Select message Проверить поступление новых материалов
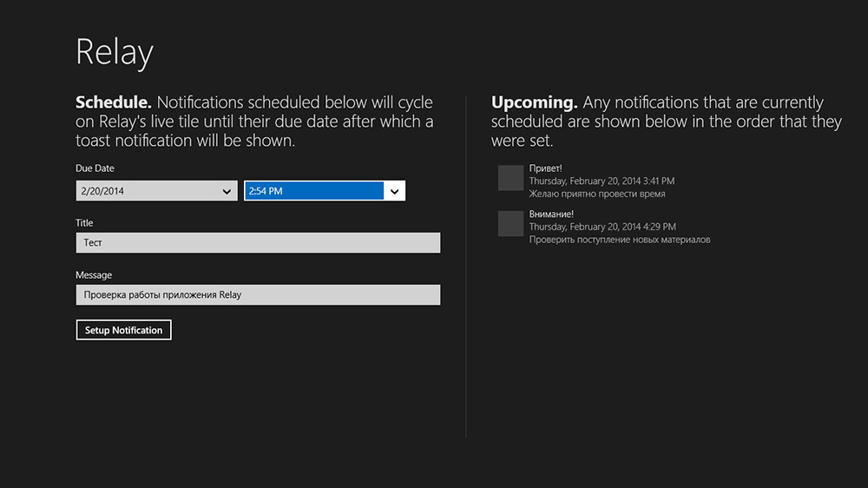 click(x=620, y=240)
